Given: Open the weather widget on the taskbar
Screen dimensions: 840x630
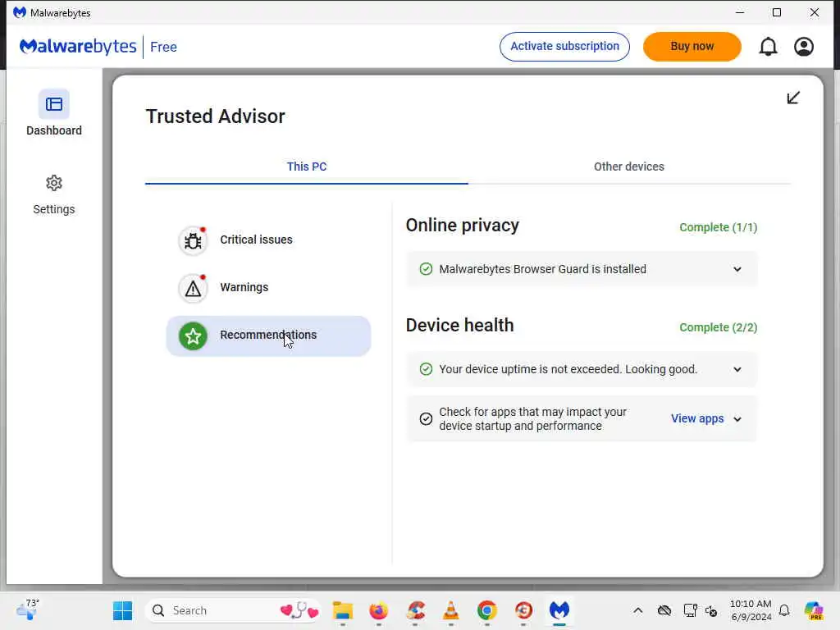Looking at the screenshot, I should click(27, 610).
